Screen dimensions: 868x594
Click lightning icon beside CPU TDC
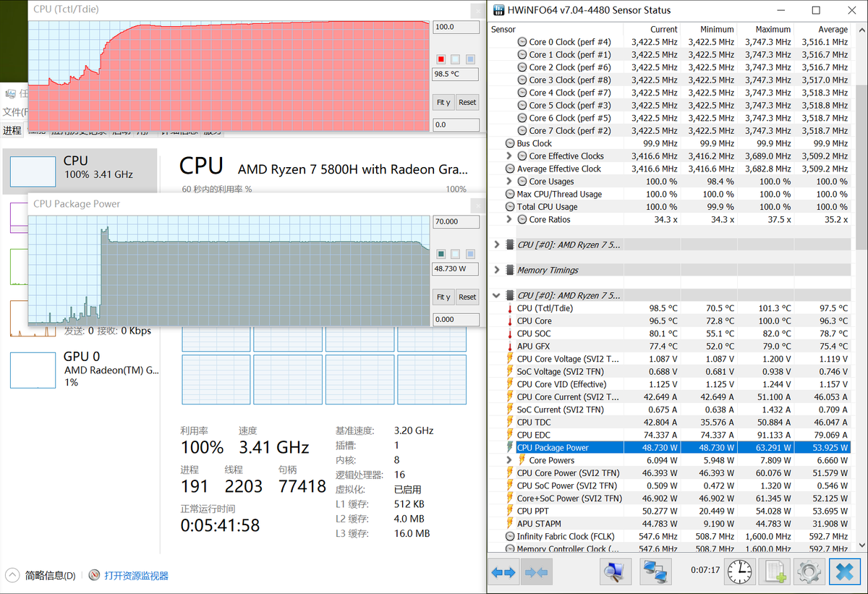pos(509,423)
